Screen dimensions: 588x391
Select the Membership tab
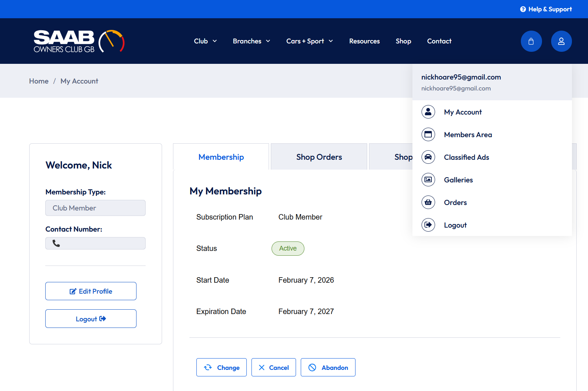point(221,157)
